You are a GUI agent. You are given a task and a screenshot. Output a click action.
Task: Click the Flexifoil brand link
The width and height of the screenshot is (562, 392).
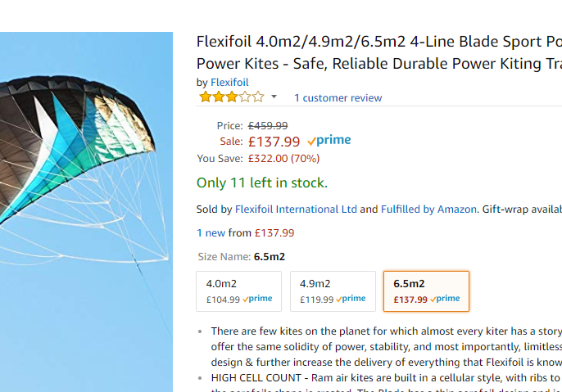[x=229, y=82]
